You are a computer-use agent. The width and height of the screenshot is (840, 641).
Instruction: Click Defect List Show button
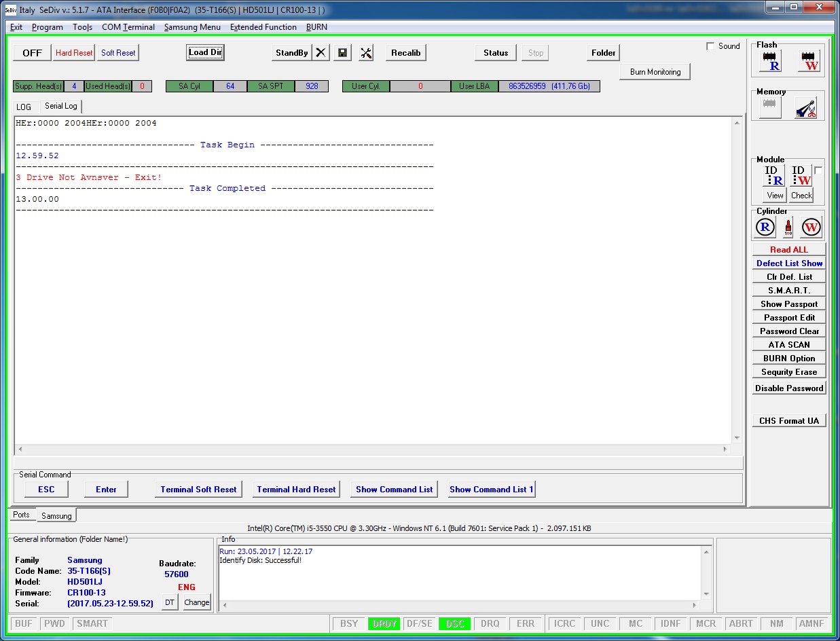pos(789,263)
